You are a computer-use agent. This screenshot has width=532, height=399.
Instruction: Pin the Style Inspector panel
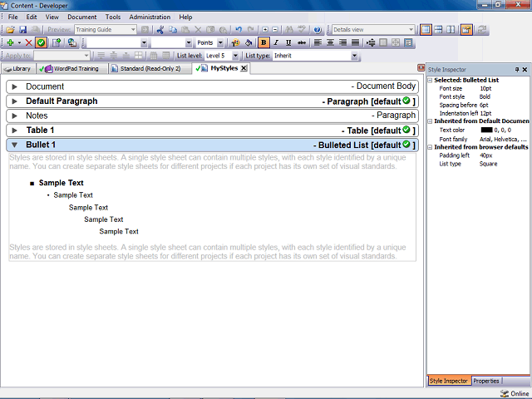517,70
